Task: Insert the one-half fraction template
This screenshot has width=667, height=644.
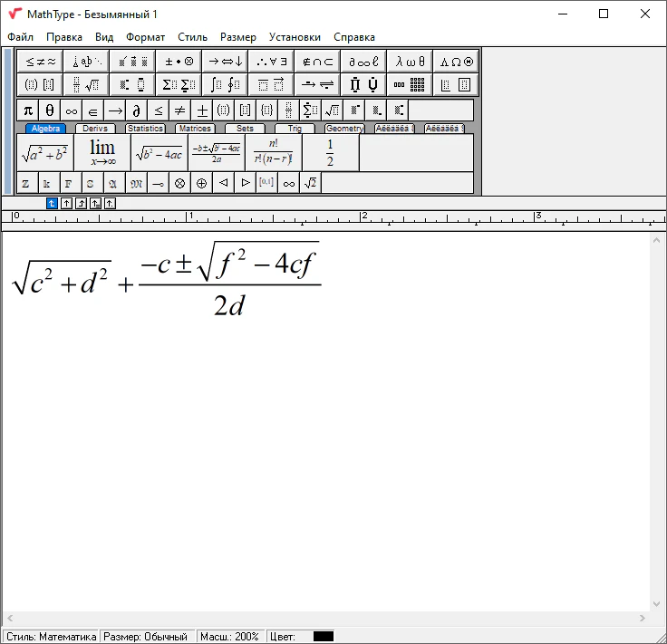Action: pos(330,152)
